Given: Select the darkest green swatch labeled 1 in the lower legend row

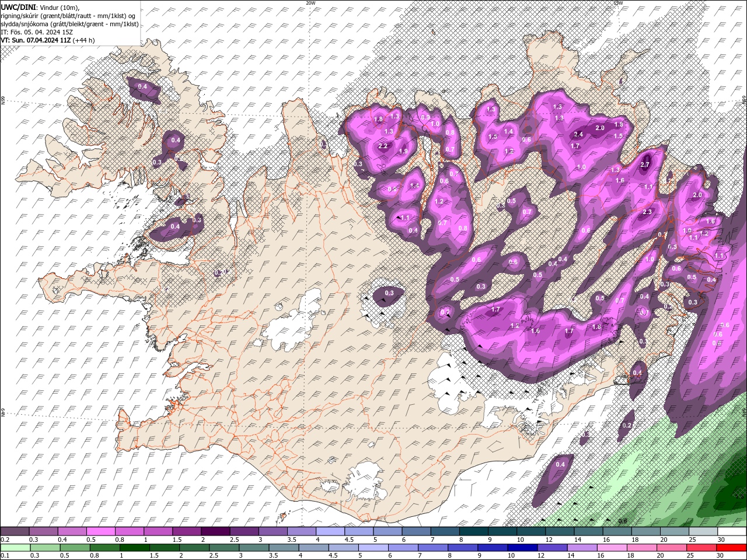Looking at the screenshot, I should (135, 548).
